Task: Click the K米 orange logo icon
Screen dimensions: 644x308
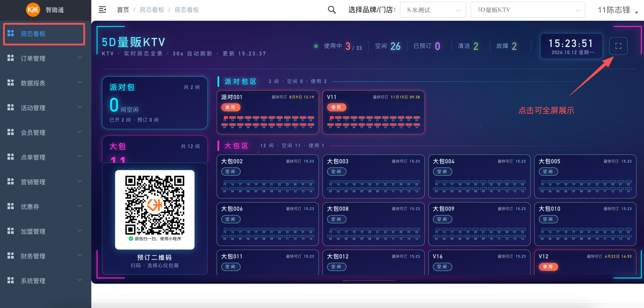Action: [33, 10]
